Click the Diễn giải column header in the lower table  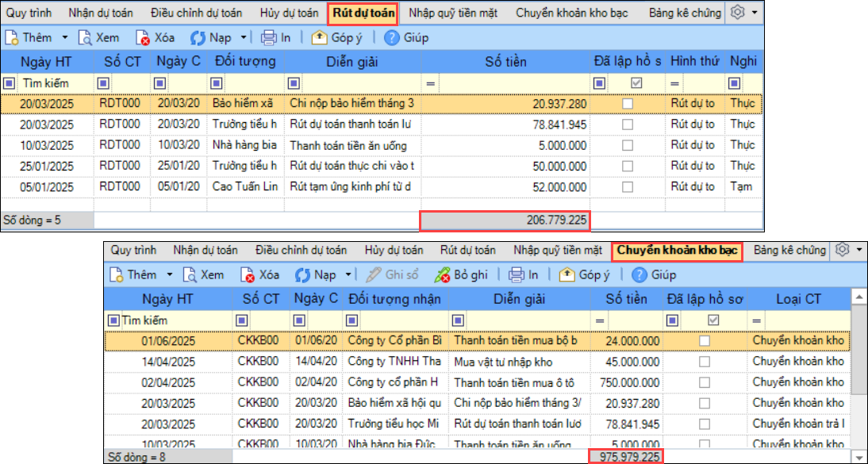(x=519, y=300)
